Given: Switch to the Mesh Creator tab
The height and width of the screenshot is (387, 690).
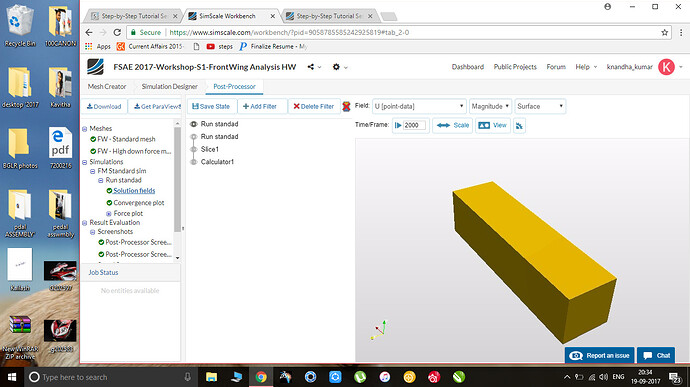Looking at the screenshot, I should click(x=107, y=87).
